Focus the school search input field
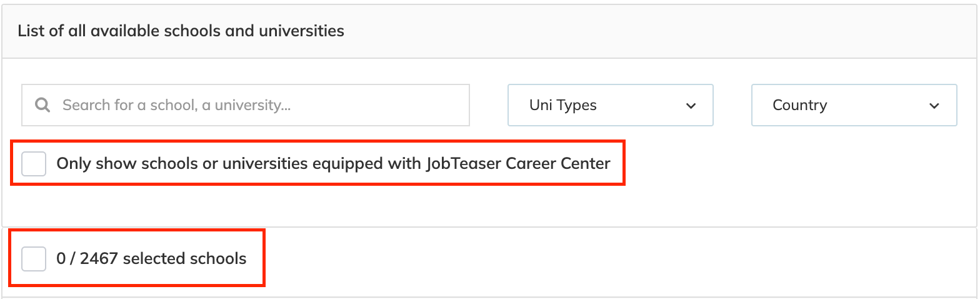Viewport: 980px width, 299px height. coord(250,105)
